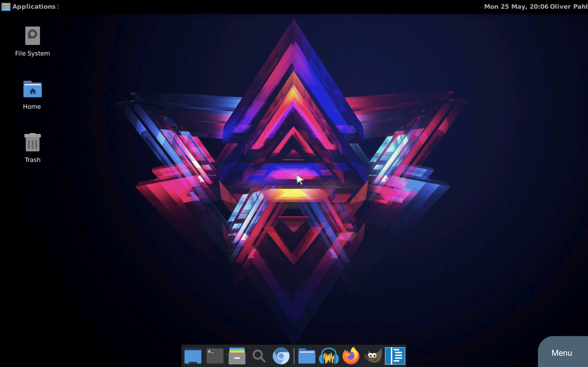Open the document editor dock icon
The height and width of the screenshot is (367, 588).
coord(395,356)
